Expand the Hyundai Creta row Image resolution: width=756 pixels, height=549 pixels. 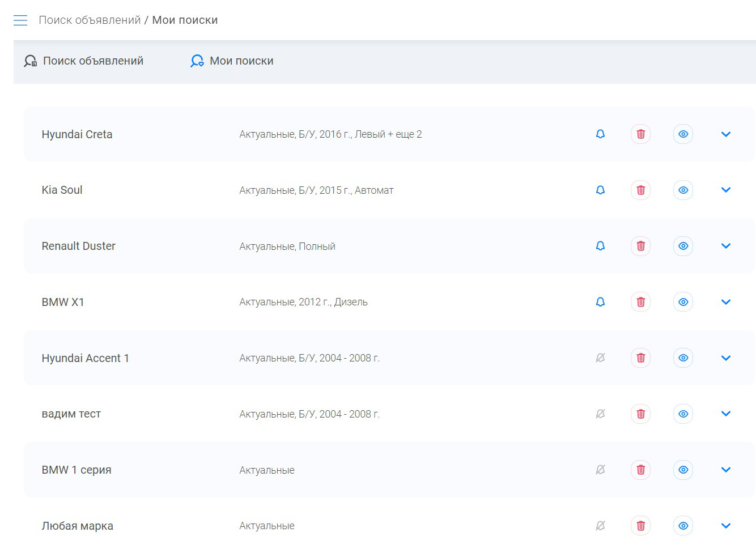pyautogui.click(x=726, y=134)
